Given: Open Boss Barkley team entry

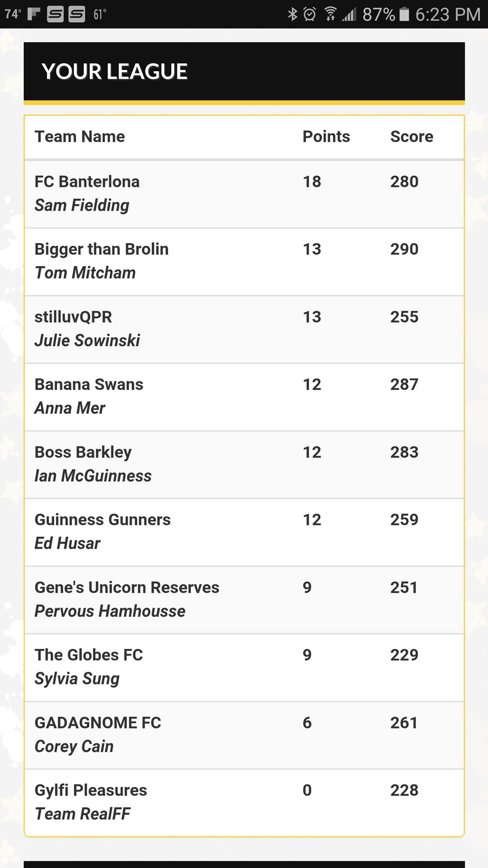Looking at the screenshot, I should tap(244, 465).
